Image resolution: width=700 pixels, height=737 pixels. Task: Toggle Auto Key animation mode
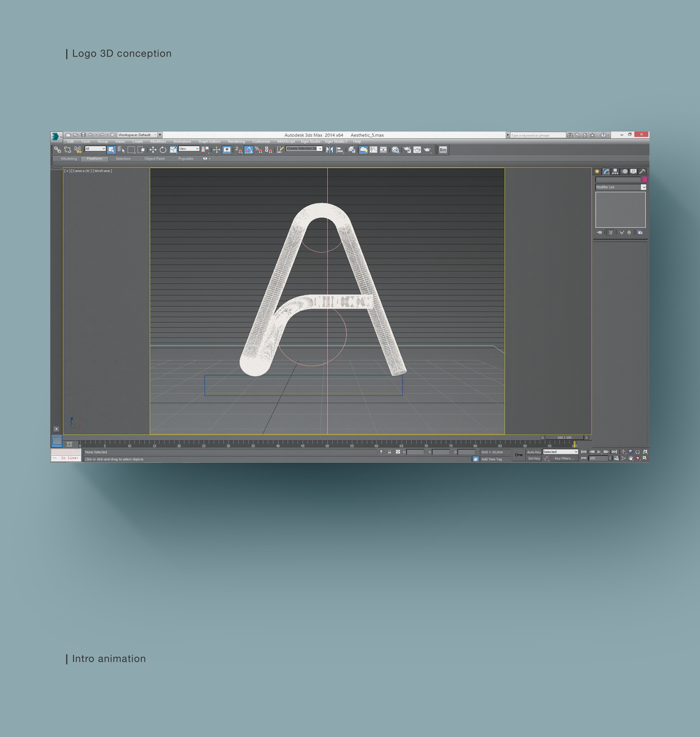coord(533,452)
